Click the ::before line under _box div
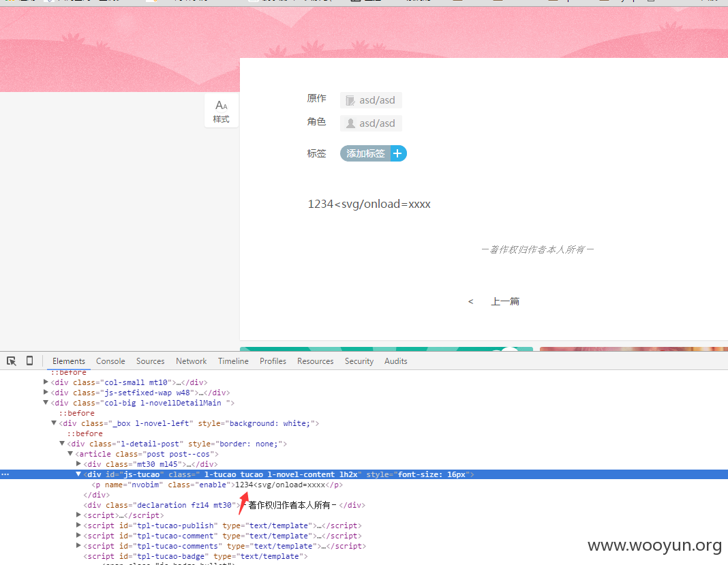Viewport: 728px width, 565px height. pos(85,433)
